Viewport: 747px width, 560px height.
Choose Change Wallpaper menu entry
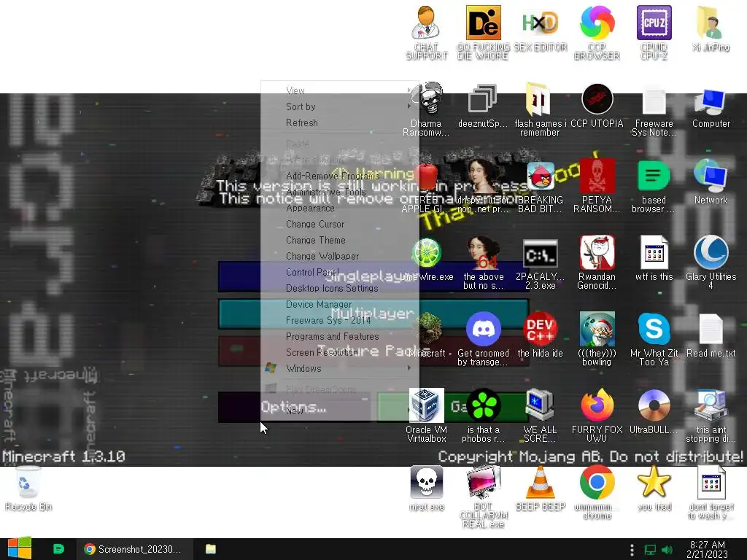pyautogui.click(x=340, y=256)
